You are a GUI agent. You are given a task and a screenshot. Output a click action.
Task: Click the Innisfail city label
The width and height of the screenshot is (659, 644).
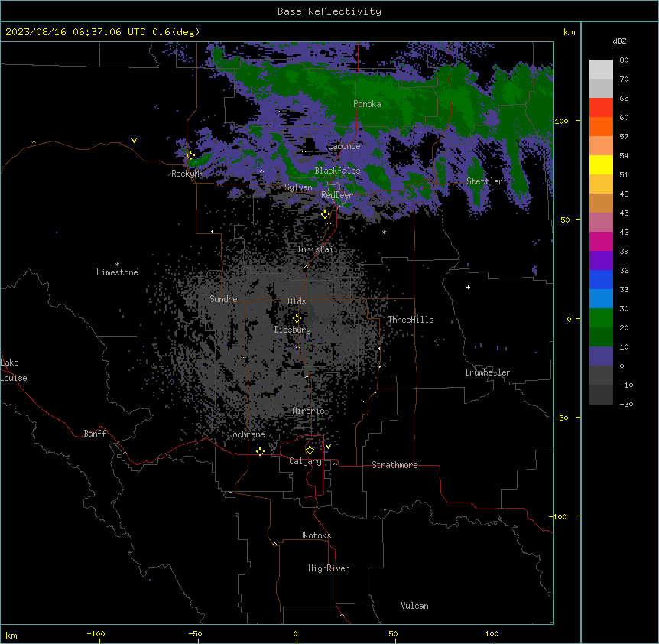(317, 249)
